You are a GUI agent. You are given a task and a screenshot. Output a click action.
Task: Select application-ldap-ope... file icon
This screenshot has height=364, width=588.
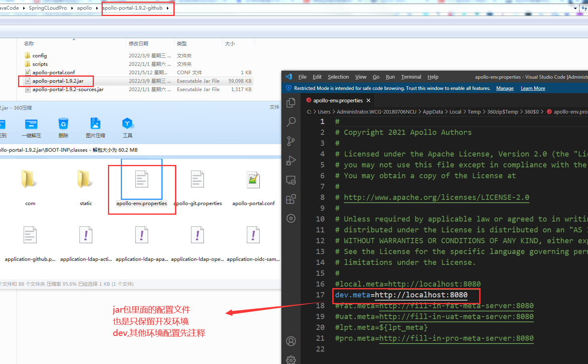point(197,235)
